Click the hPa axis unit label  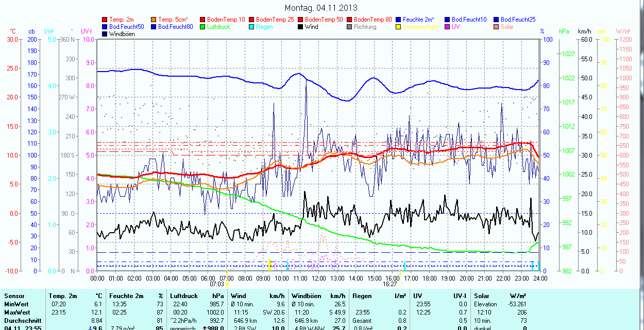tap(564, 31)
